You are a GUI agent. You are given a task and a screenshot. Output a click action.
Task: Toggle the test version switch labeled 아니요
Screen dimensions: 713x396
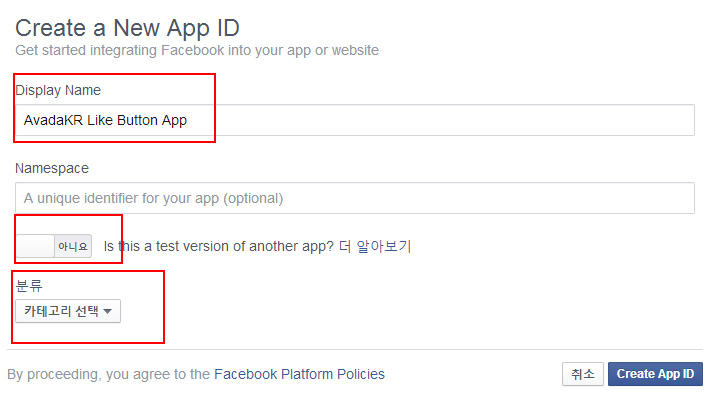(54, 246)
